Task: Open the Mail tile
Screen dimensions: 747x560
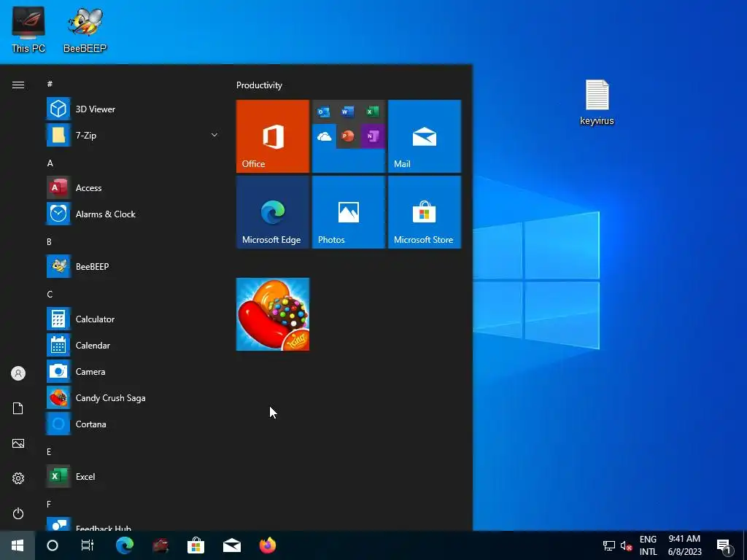Action: pyautogui.click(x=425, y=136)
